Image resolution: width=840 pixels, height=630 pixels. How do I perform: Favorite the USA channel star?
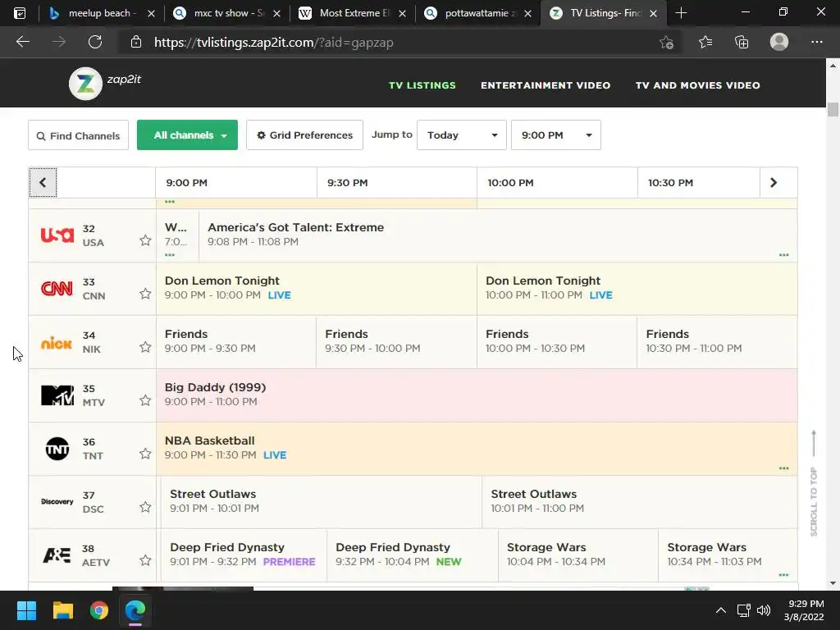[x=145, y=240]
